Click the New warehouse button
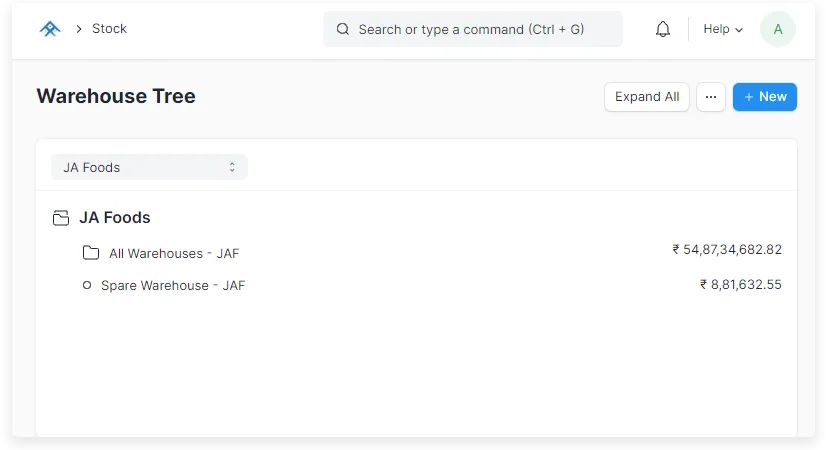This screenshot has width=826, height=450. pos(765,97)
